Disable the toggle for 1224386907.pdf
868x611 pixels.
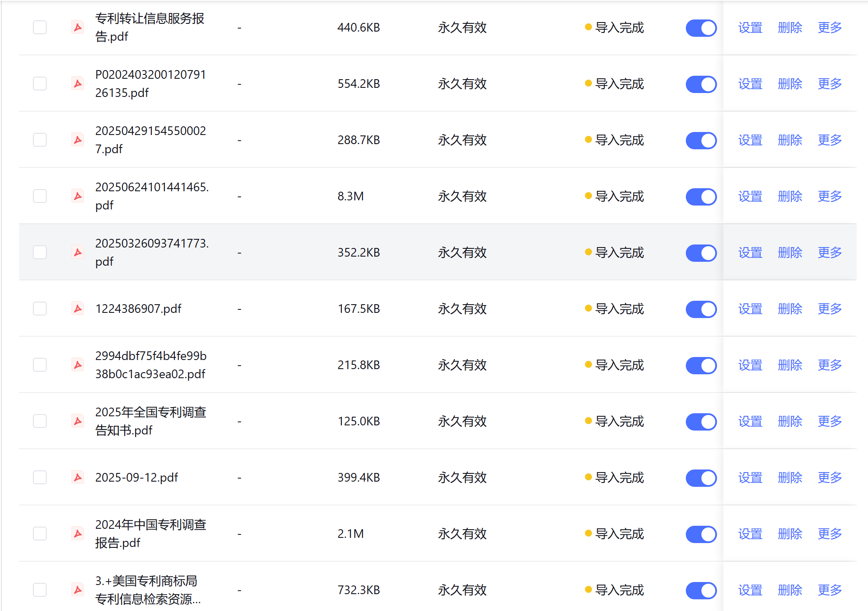(x=701, y=309)
